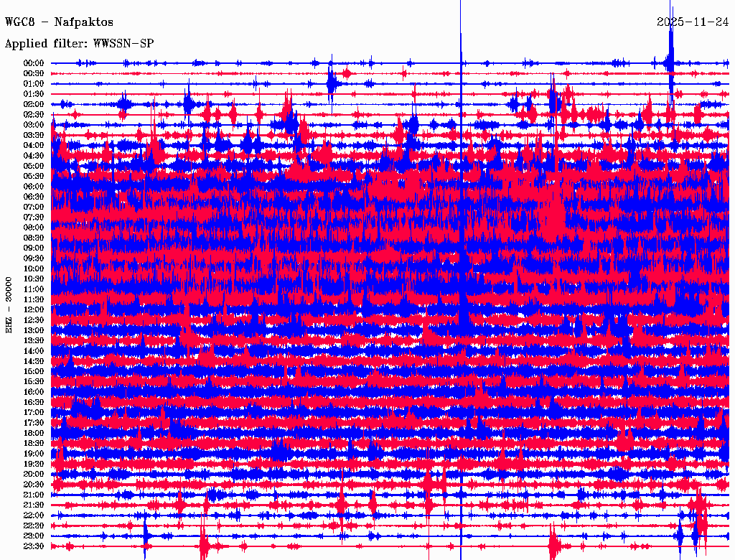
Task: Click the 15:00 time label
Action: (34, 371)
